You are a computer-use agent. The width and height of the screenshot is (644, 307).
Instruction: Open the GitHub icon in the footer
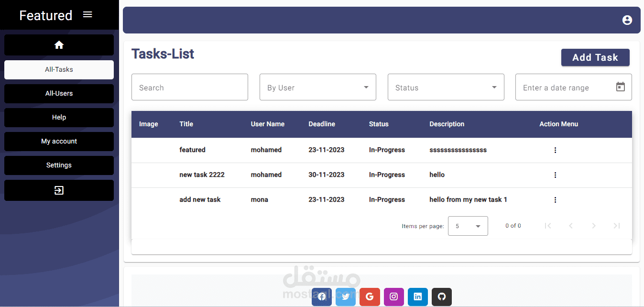tap(441, 296)
